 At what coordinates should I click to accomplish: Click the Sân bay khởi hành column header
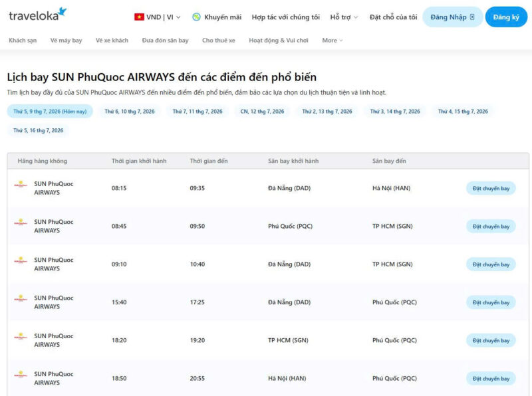click(293, 161)
